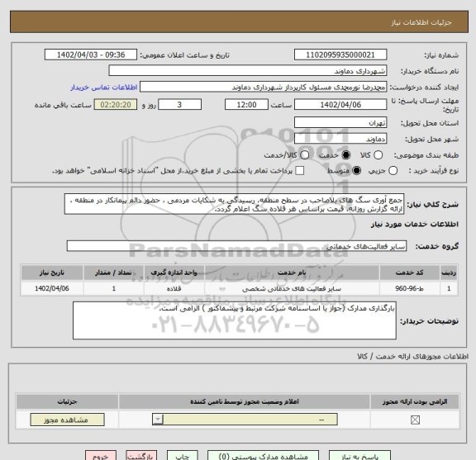
Task: Click the اعلام وضعیت مجوز توسط تامین کننده header
Action: click(x=245, y=401)
